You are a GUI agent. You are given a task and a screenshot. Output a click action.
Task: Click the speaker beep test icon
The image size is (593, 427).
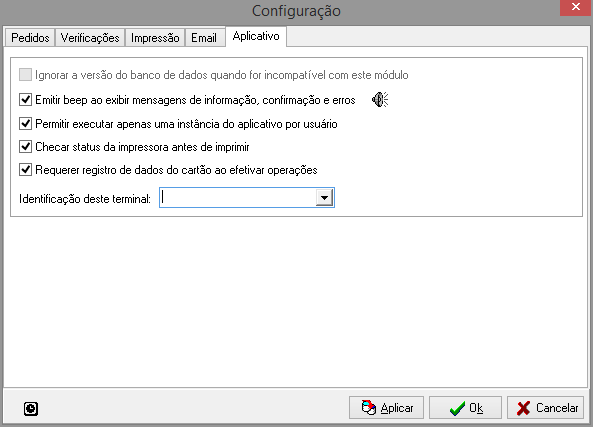[380, 100]
